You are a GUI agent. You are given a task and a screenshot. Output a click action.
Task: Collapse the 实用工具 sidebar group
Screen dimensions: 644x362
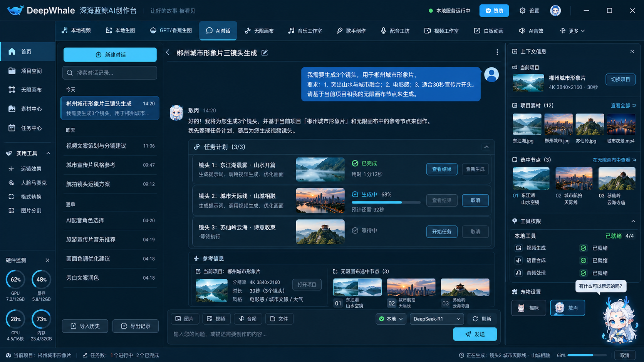coord(48,153)
